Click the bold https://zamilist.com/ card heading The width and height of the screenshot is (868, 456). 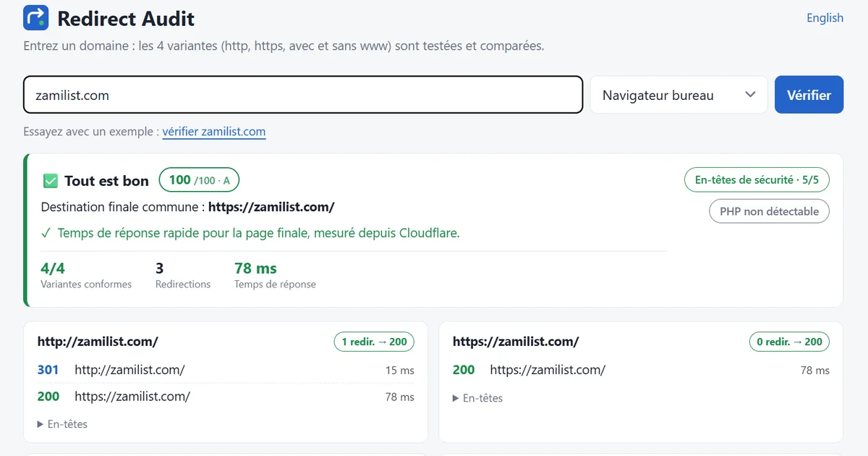point(516,342)
